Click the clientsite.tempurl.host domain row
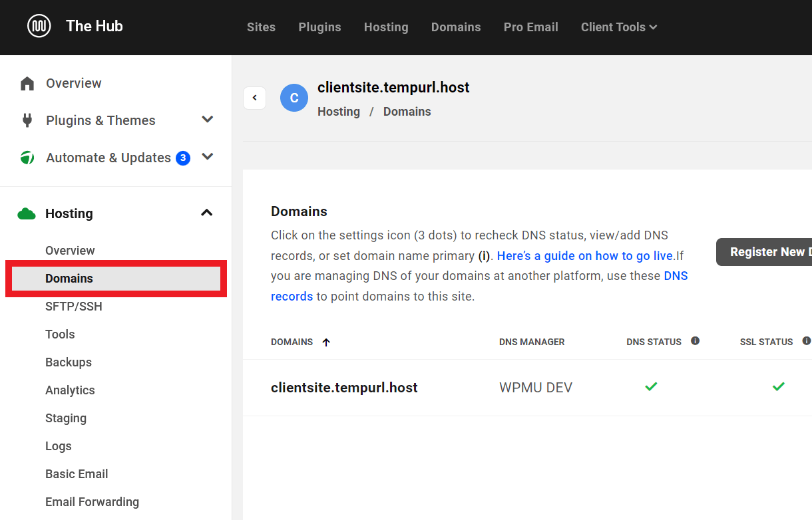Screen dimensions: 812x520 tap(344, 388)
